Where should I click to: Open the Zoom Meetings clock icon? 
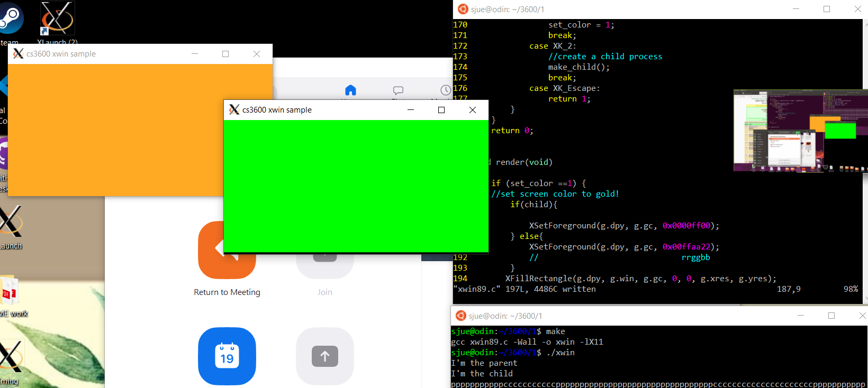(x=446, y=90)
